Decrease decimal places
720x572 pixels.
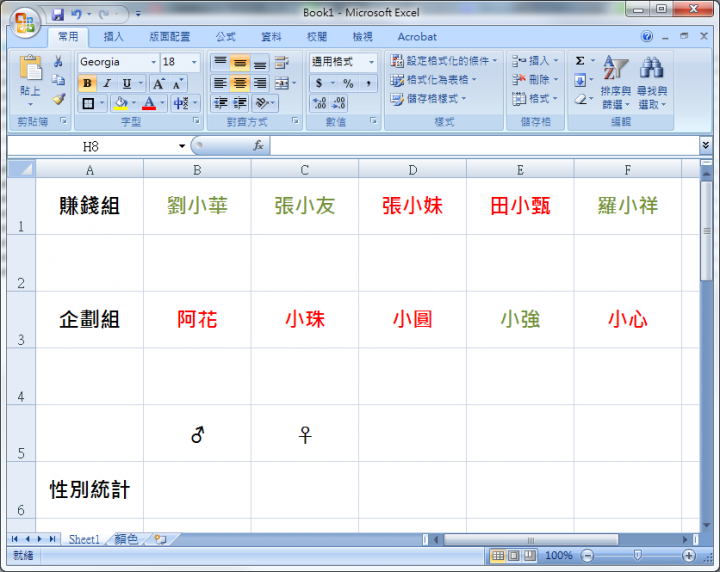[x=338, y=103]
